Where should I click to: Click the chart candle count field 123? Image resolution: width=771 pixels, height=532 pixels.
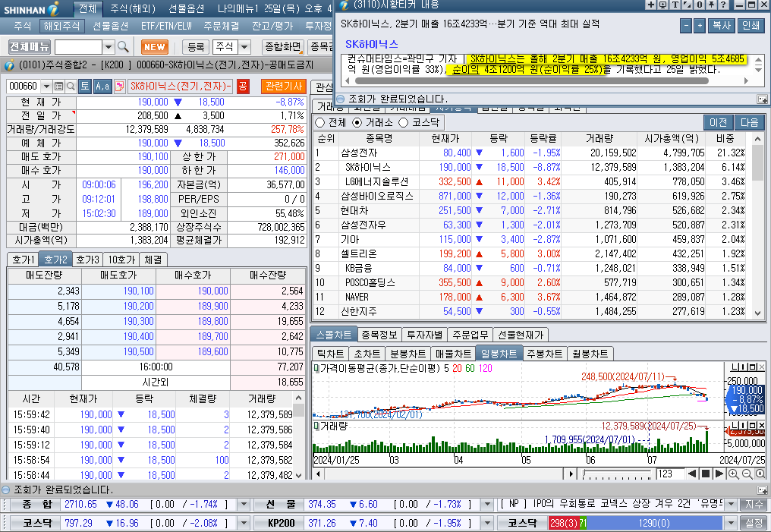pos(669,474)
